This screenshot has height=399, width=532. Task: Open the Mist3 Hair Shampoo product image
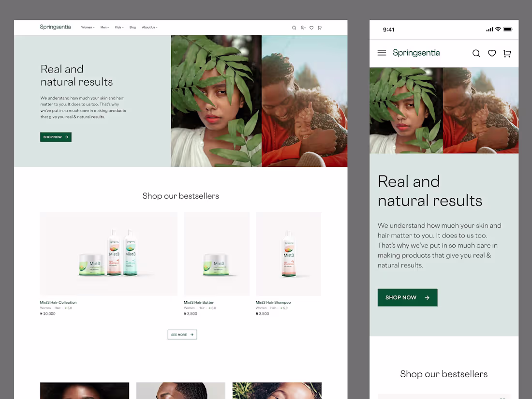tap(288, 253)
